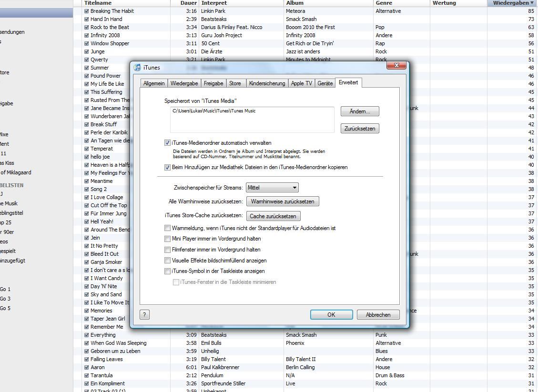Click play count 85 for Breaking The Habit
The image size is (538, 392).
click(531, 11)
